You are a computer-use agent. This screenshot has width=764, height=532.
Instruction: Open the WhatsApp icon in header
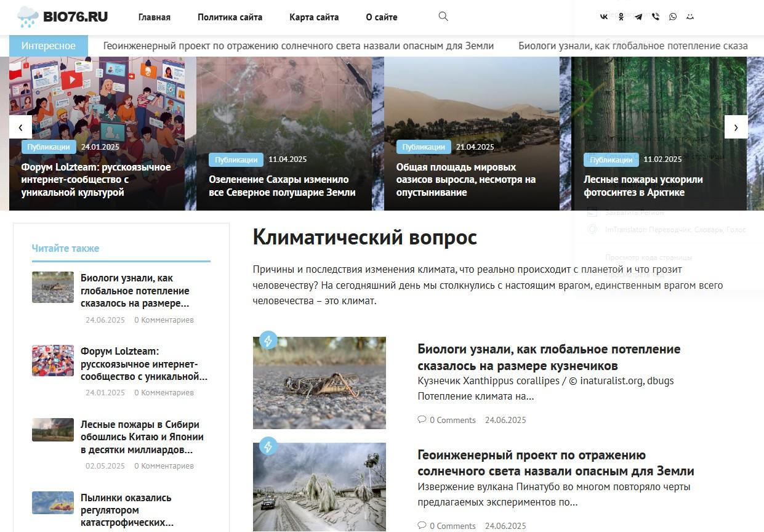click(673, 17)
